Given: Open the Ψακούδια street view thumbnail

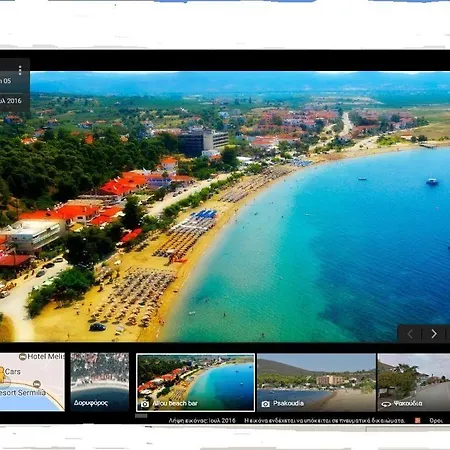Looking at the screenshot, I should 414,382.
